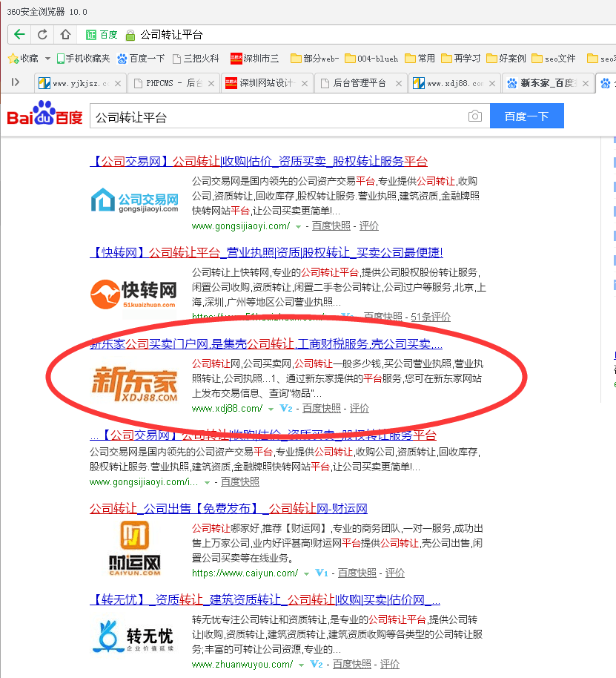
Task: Click the browser back arrow button
Action: coord(19,34)
